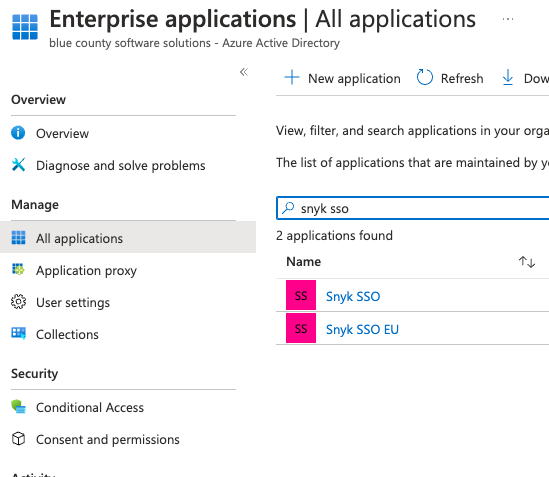The image size is (549, 477).
Task: Click the Collections icon
Action: 19,333
